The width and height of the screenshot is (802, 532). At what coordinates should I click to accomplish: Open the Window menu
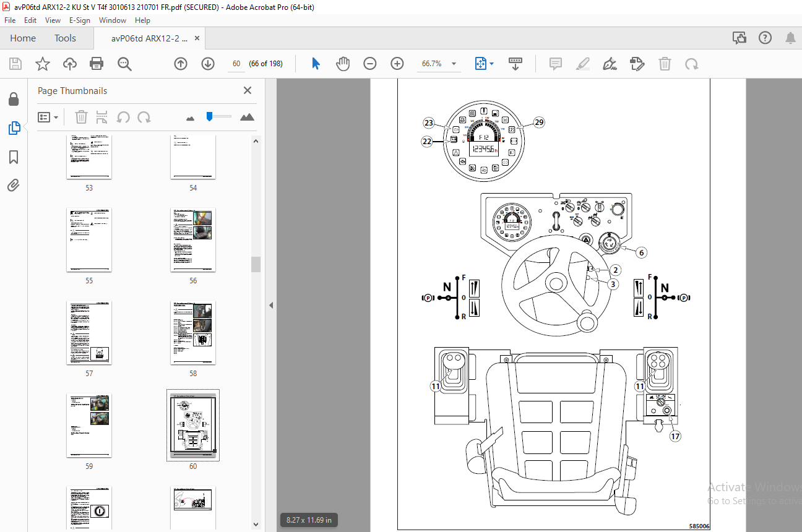point(113,20)
